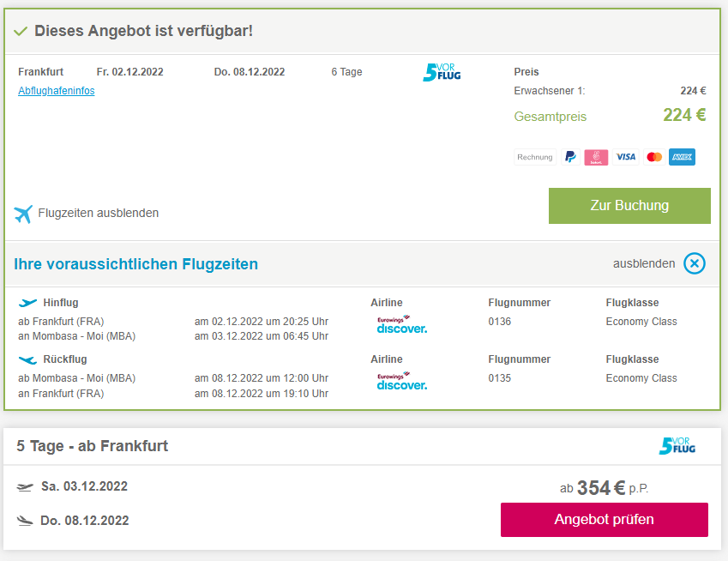Click 'Economy Class' in the Hinflug row
Viewport: 728px width, 561px height.
pyautogui.click(x=641, y=322)
